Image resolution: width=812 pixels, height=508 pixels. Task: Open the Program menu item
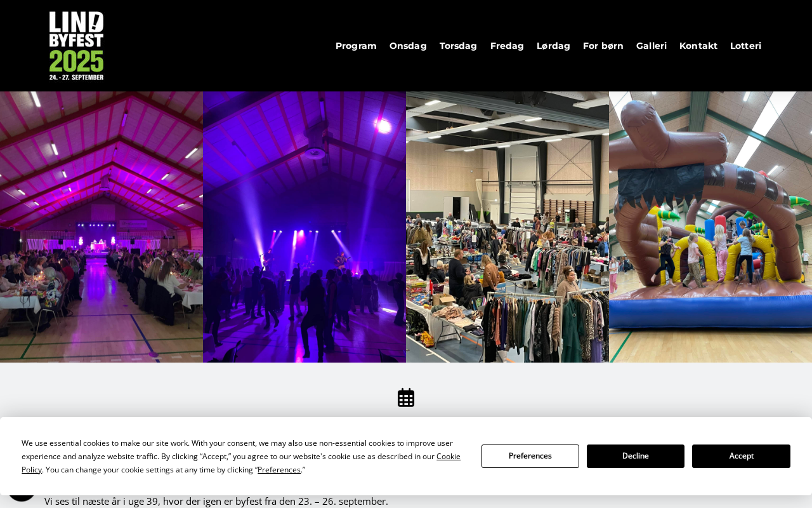356,46
